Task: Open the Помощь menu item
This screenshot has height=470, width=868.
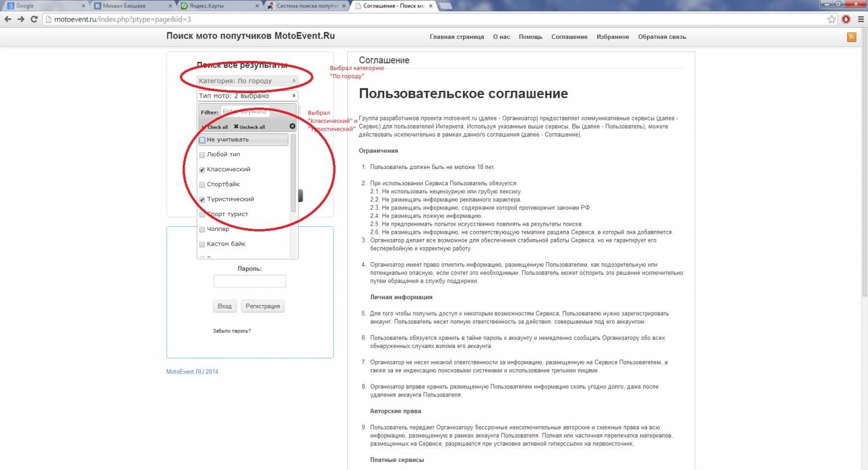Action: (x=531, y=37)
